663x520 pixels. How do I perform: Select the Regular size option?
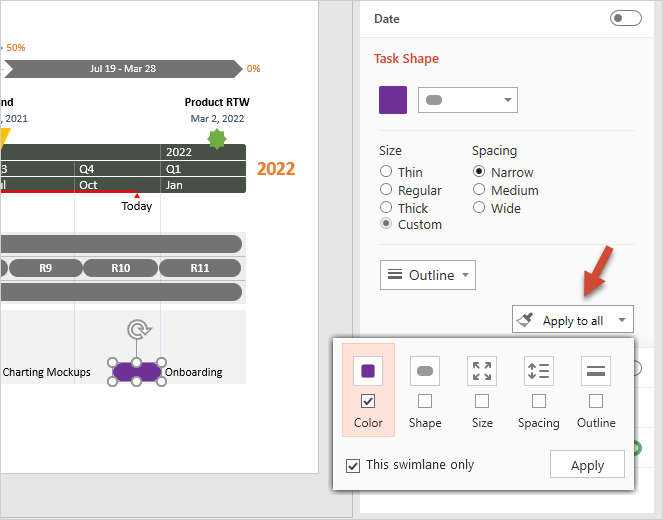point(386,189)
